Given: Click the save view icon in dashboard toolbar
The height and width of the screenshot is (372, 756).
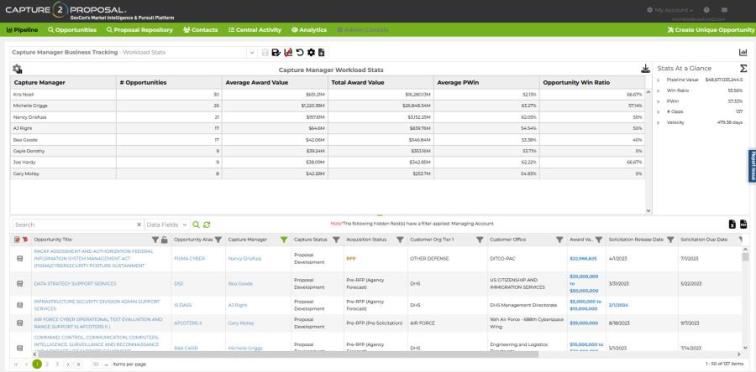Looking at the screenshot, I should pos(276,53).
